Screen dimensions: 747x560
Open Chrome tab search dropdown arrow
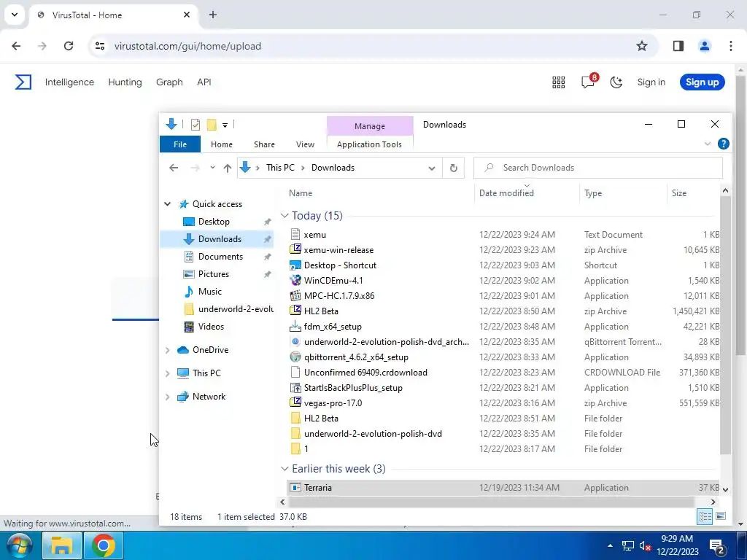pos(15,15)
